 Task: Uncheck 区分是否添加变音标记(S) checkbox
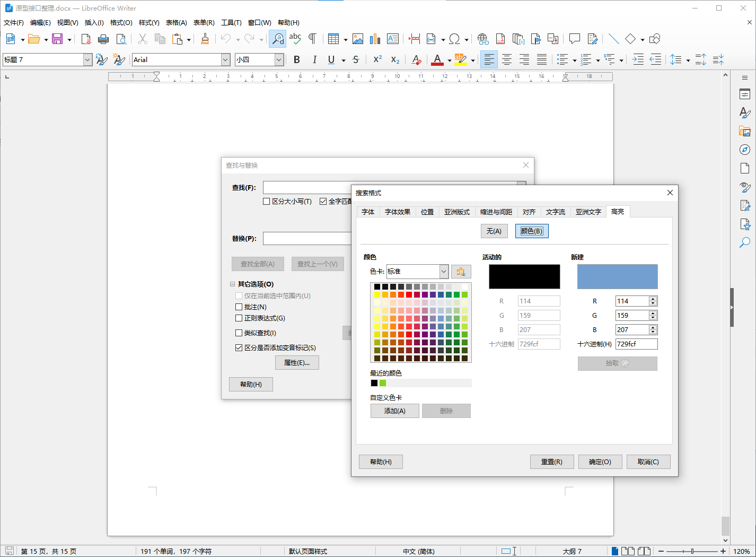pyautogui.click(x=239, y=348)
